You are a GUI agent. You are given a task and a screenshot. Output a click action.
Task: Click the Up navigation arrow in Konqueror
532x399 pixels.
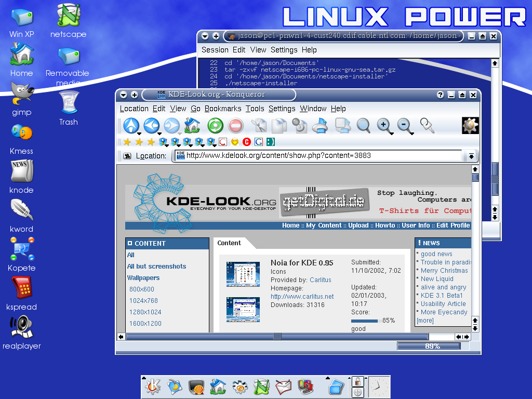(x=131, y=125)
